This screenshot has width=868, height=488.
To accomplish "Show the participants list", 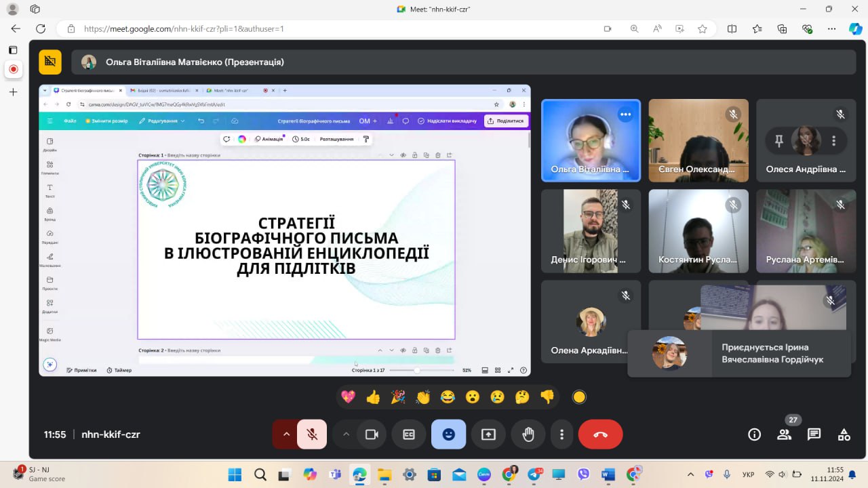I will (784, 434).
